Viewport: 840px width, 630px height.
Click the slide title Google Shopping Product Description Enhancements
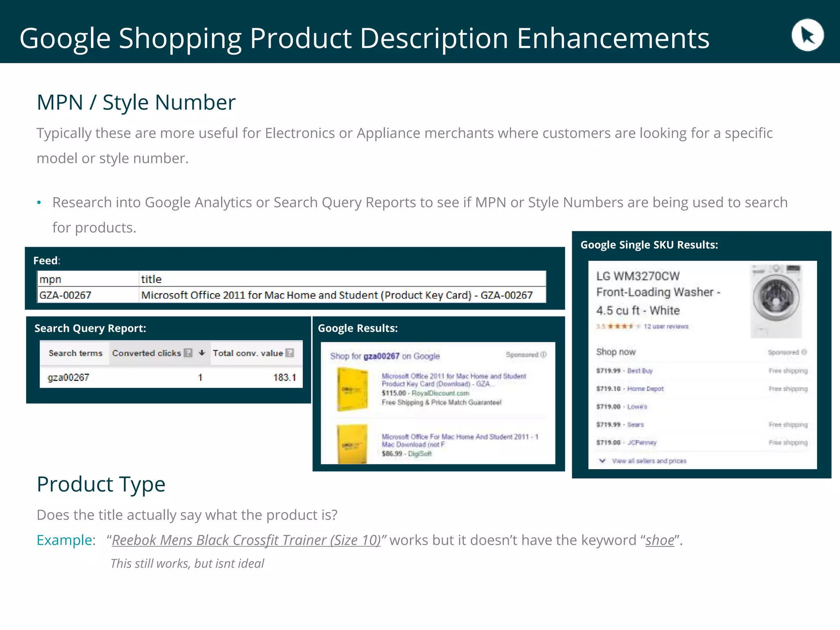click(x=365, y=38)
